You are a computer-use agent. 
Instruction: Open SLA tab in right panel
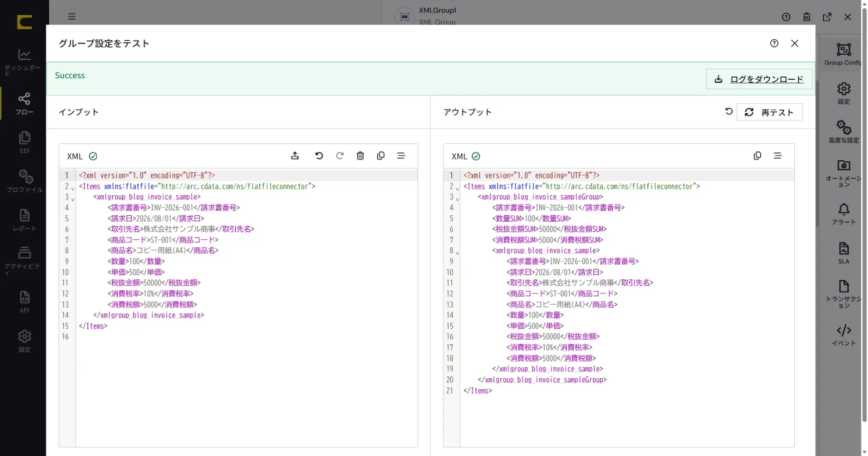coord(843,253)
